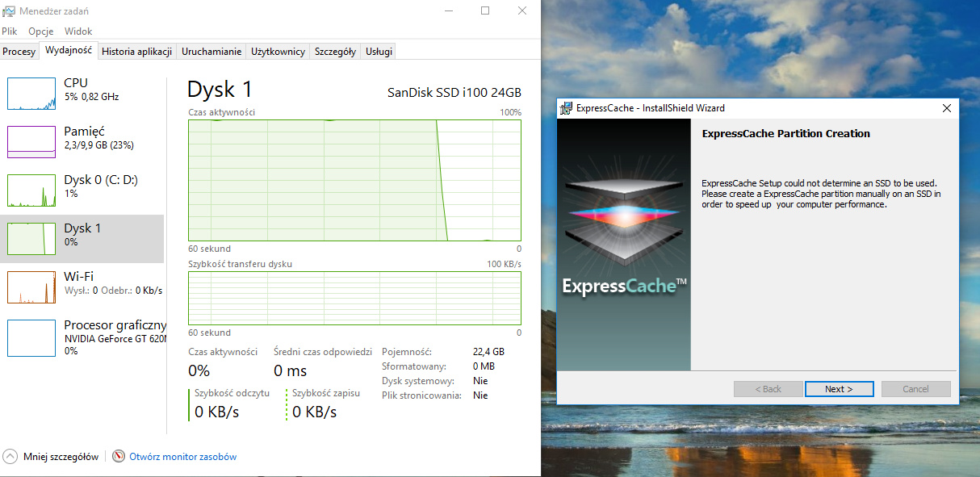
Task: Click the ExpressCache Partition Creation heading
Action: click(x=786, y=134)
